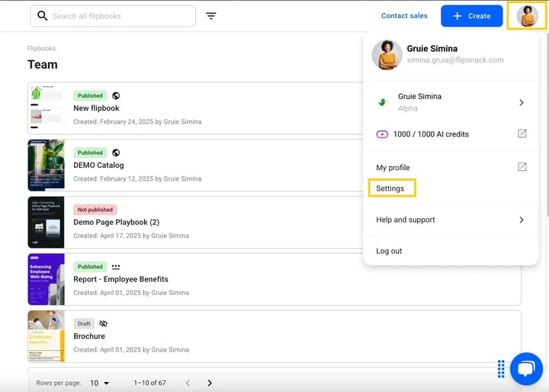The image size is (549, 392).
Task: Open the Rows per page dropdown
Action: click(x=99, y=383)
